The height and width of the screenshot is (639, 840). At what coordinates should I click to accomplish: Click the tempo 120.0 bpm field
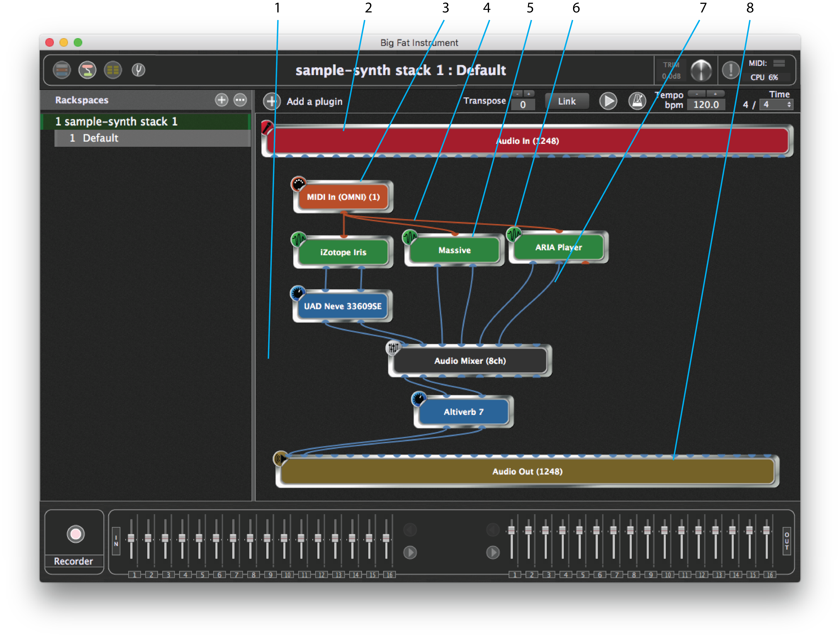(x=706, y=105)
